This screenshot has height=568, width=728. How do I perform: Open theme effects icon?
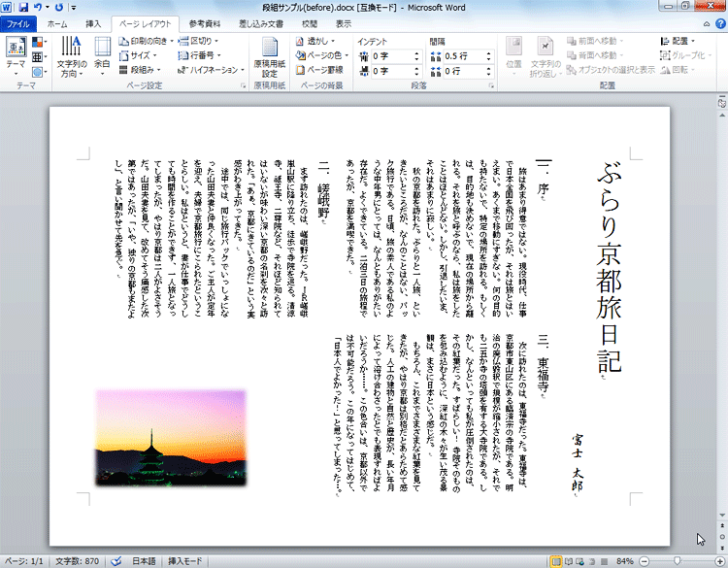(39, 72)
